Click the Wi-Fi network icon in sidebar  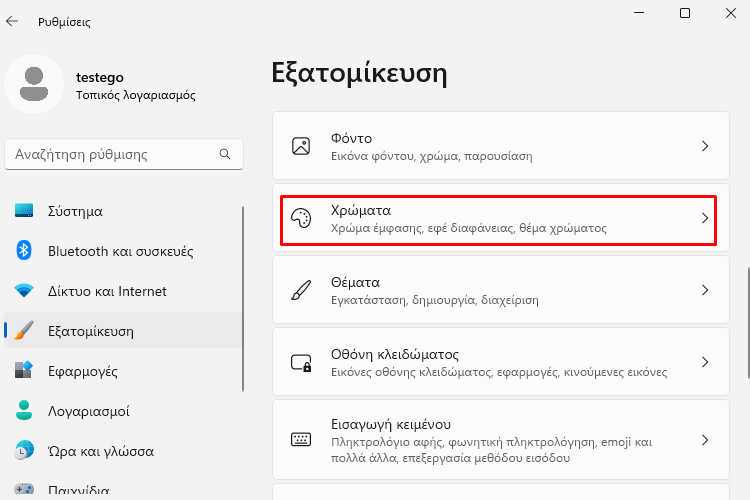click(x=23, y=290)
